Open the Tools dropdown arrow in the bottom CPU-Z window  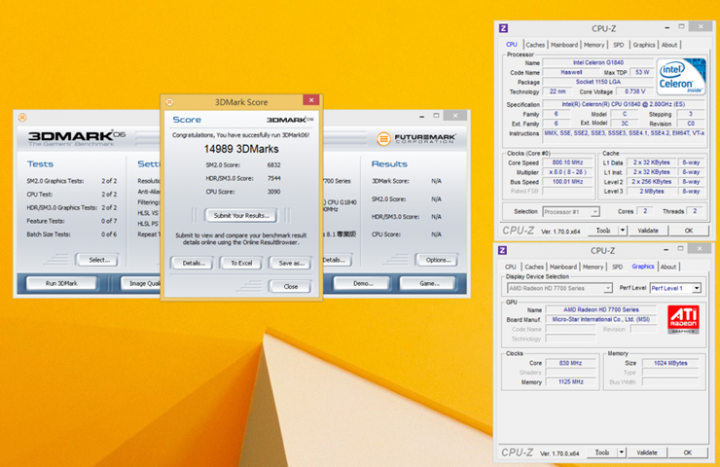[x=622, y=452]
